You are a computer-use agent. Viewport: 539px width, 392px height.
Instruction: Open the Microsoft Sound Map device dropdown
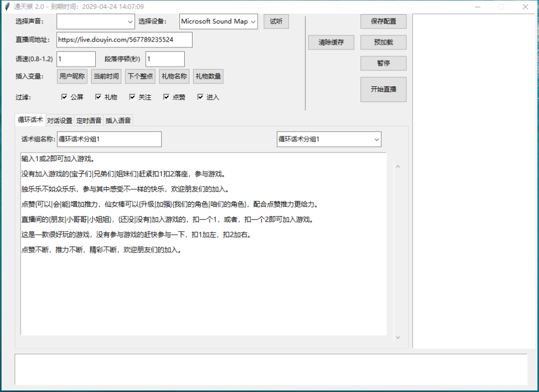252,22
